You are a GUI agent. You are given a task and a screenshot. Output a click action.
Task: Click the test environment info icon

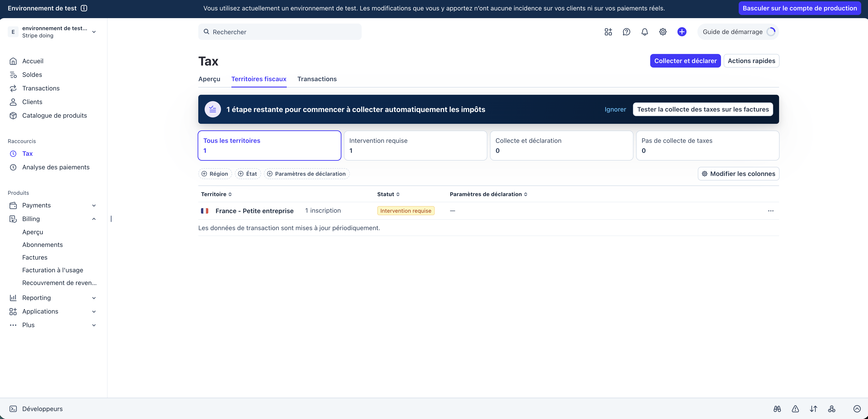pos(84,8)
